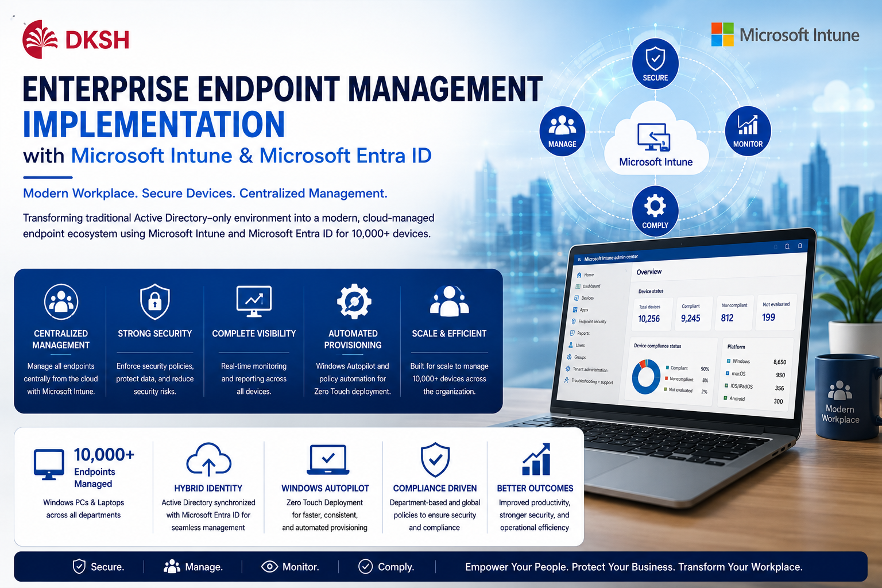Open Reports in the Intune admin sidebar
The image size is (882, 588).
tap(579, 333)
